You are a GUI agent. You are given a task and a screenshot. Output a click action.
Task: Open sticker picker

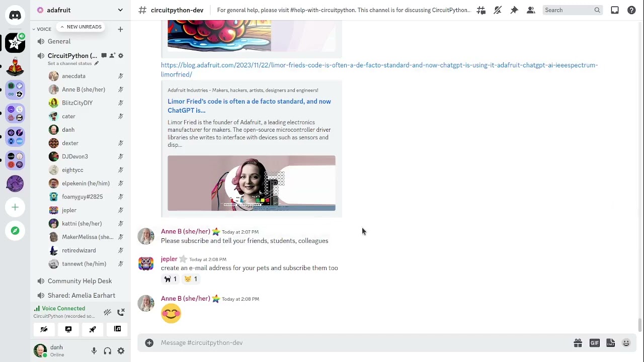coord(610,343)
